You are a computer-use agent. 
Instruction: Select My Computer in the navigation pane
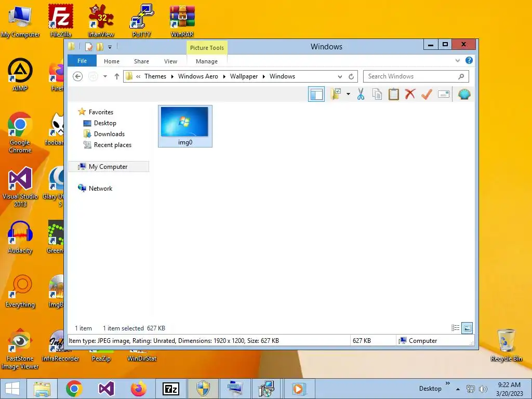pos(109,167)
